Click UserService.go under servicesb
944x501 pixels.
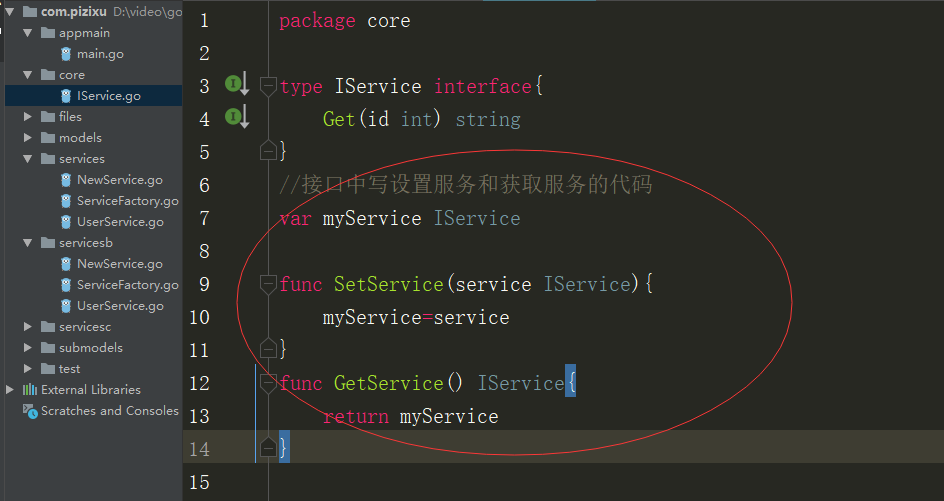point(120,305)
